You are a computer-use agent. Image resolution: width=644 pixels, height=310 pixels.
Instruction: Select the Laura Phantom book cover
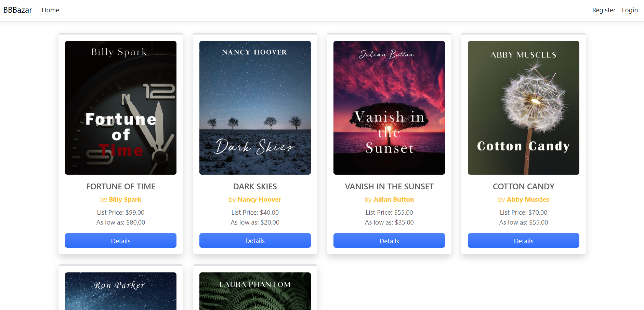[255, 291]
